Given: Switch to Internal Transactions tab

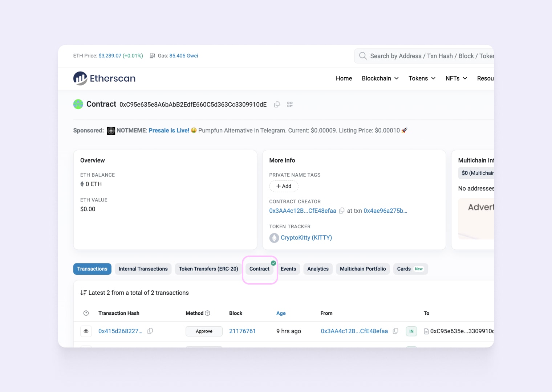Looking at the screenshot, I should (x=143, y=269).
